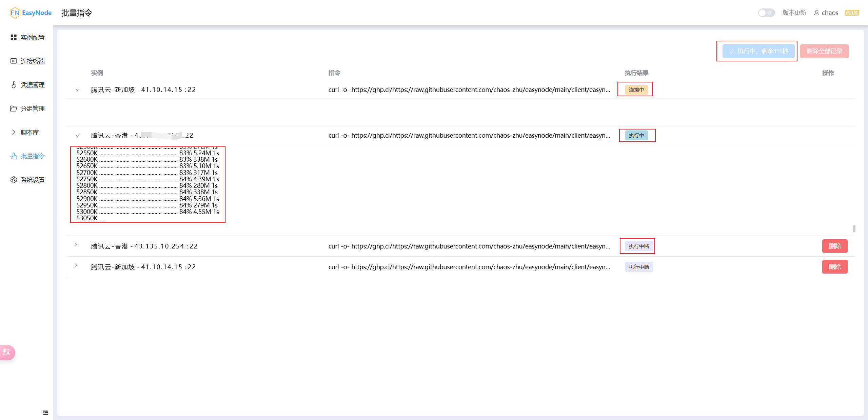Screen dimensions: 868x420
Task: Collapse the 腾讯云-香港 running task output
Action: coord(78,135)
